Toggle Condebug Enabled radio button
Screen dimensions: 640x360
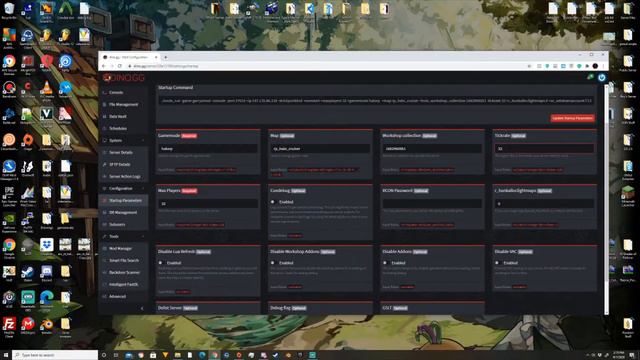[x=273, y=202]
